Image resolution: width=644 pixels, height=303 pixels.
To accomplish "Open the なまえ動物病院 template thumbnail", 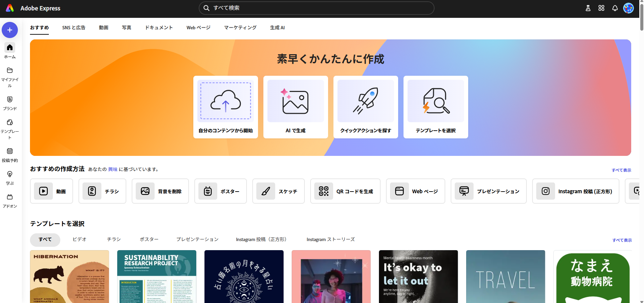I will click(592, 276).
